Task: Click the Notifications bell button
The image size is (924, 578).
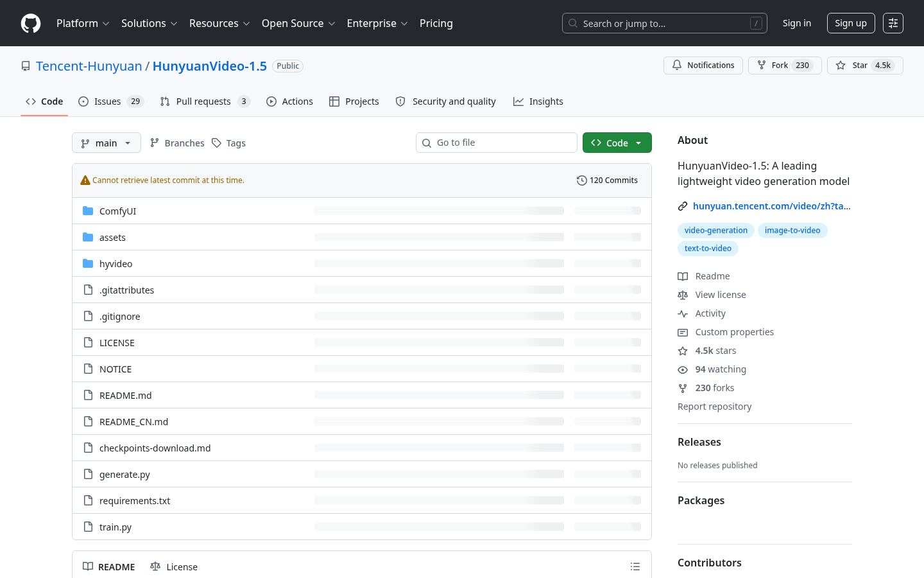Action: [x=703, y=66]
